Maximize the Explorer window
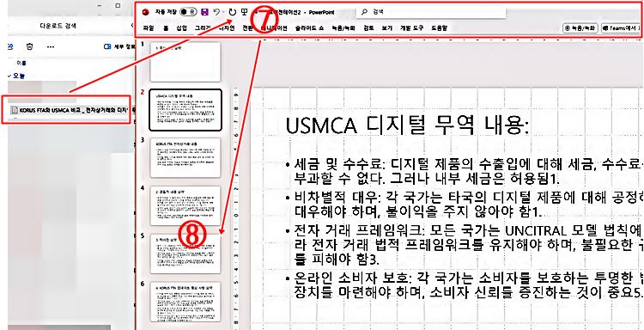Screen dimensions: 644x330 coord(118,6)
